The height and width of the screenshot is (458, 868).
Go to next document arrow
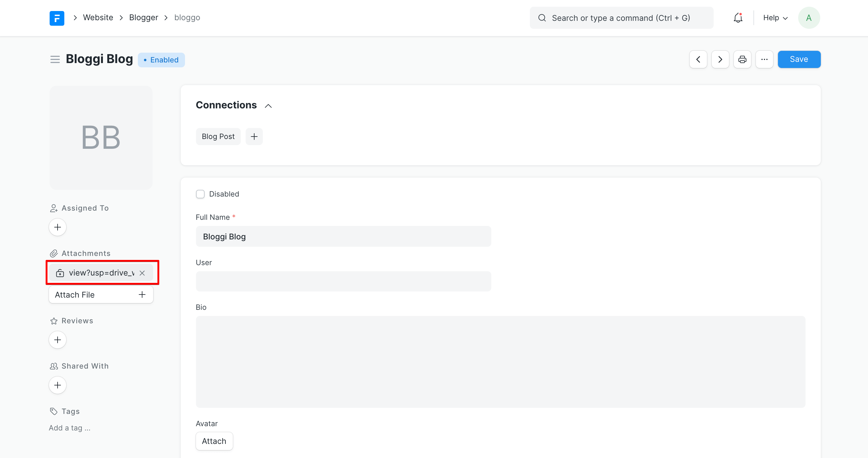[x=720, y=60]
